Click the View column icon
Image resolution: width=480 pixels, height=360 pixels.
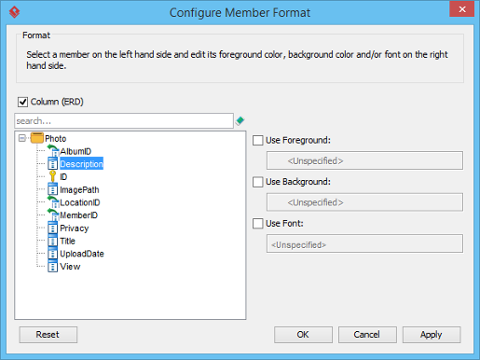pyautogui.click(x=53, y=266)
